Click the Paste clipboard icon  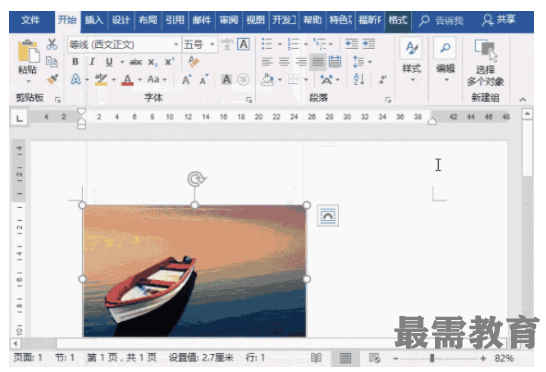pos(28,51)
